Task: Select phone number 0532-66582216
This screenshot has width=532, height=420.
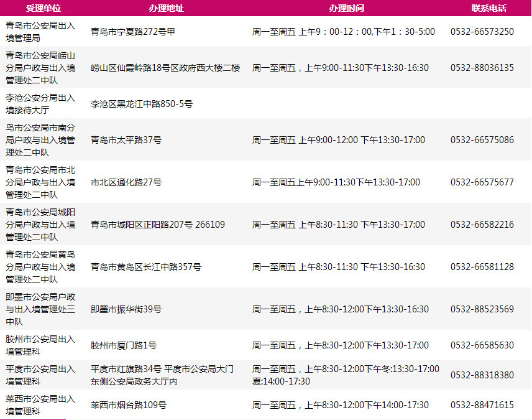Action: tap(482, 224)
